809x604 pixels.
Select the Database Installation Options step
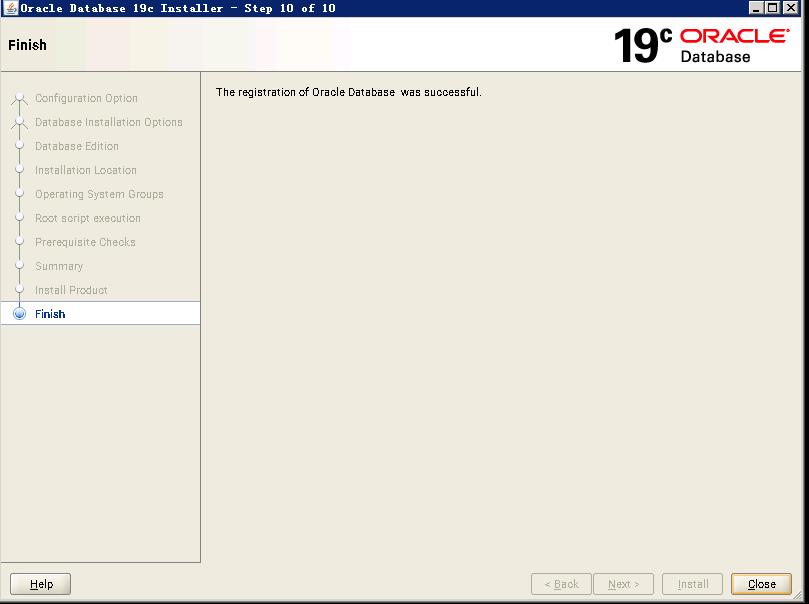coord(109,122)
